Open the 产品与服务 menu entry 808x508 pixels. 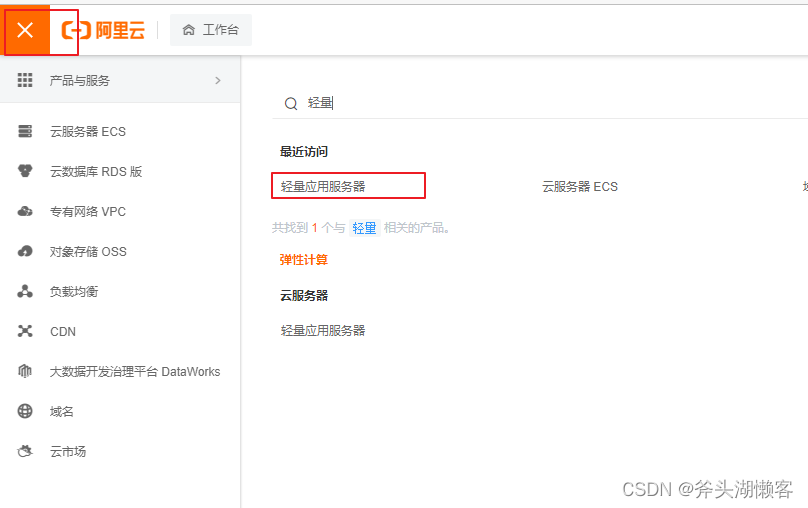coord(120,80)
